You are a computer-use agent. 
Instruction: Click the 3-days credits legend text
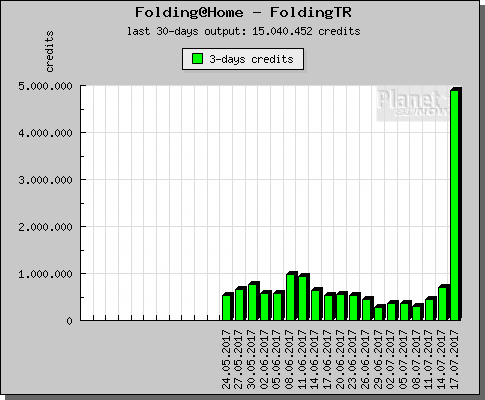click(251, 59)
